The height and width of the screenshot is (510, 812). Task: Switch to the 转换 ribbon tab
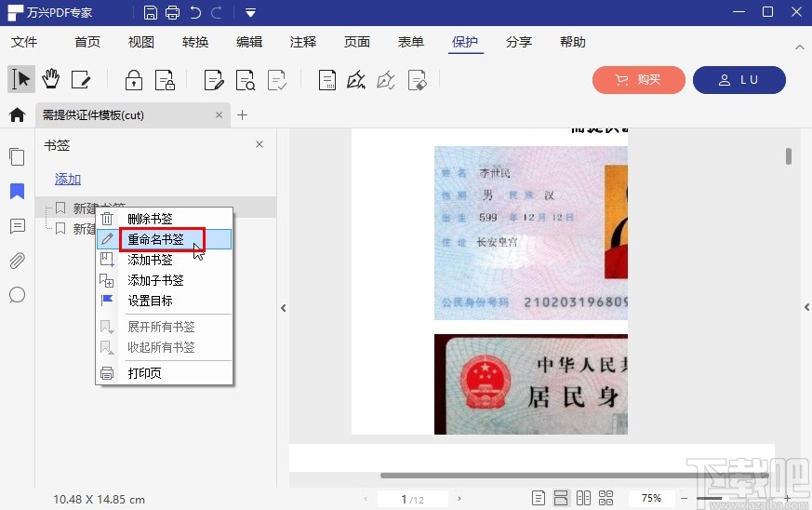click(195, 42)
